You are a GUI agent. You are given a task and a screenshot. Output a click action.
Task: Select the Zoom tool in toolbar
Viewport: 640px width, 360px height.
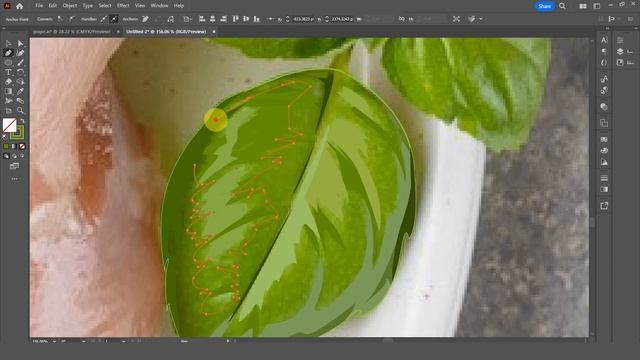point(20,110)
